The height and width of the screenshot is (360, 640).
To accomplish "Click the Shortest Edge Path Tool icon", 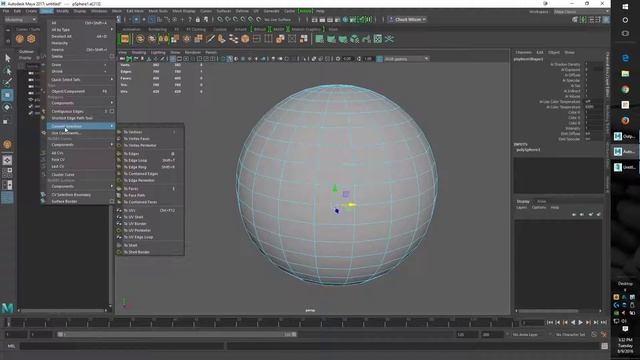I will pyautogui.click(x=43, y=118).
